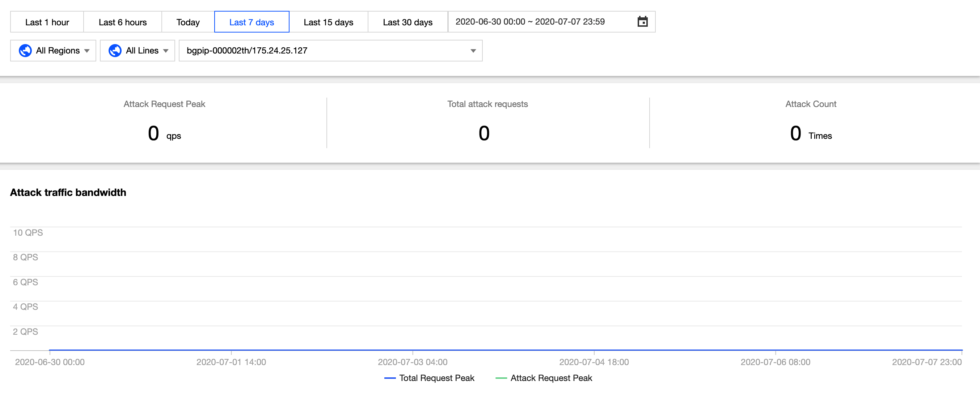This screenshot has height=407, width=980.
Task: Toggle the Total Request Peak legend series
Action: click(x=430, y=378)
